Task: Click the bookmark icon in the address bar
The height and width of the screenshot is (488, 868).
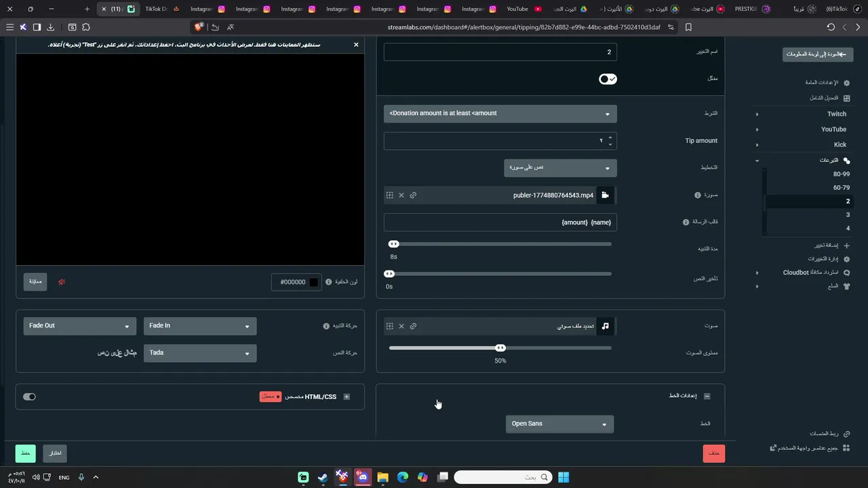Action: click(688, 27)
